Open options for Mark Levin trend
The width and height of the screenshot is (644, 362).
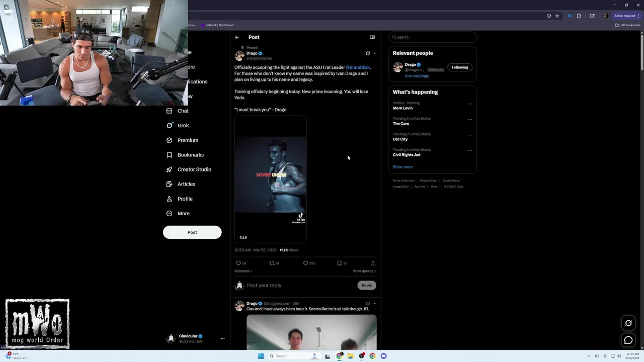click(x=470, y=104)
